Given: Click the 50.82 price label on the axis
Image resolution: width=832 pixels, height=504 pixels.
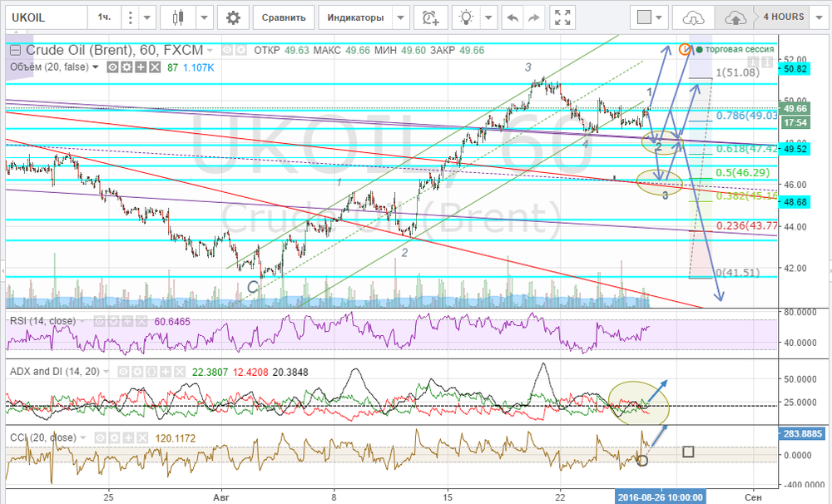Looking at the screenshot, I should 795,69.
